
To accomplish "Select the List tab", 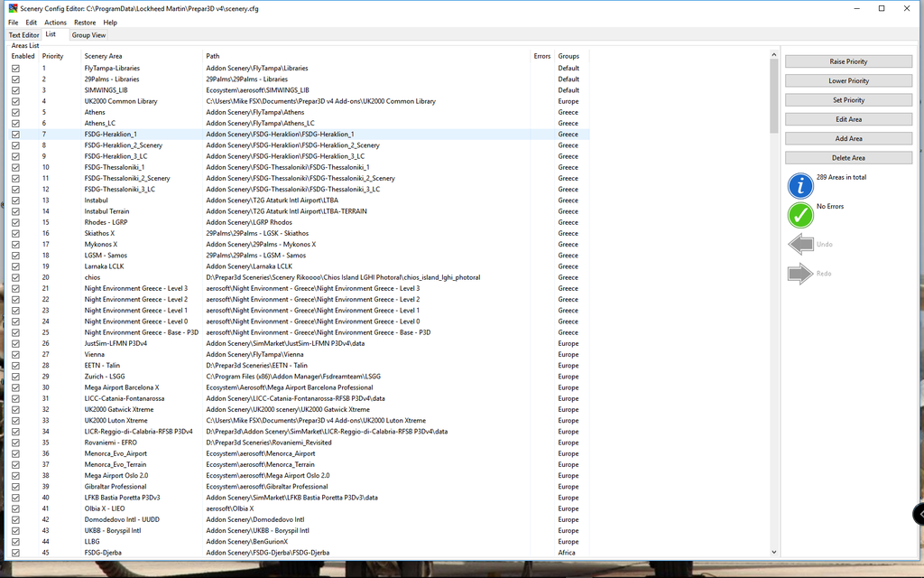I will [x=51, y=34].
